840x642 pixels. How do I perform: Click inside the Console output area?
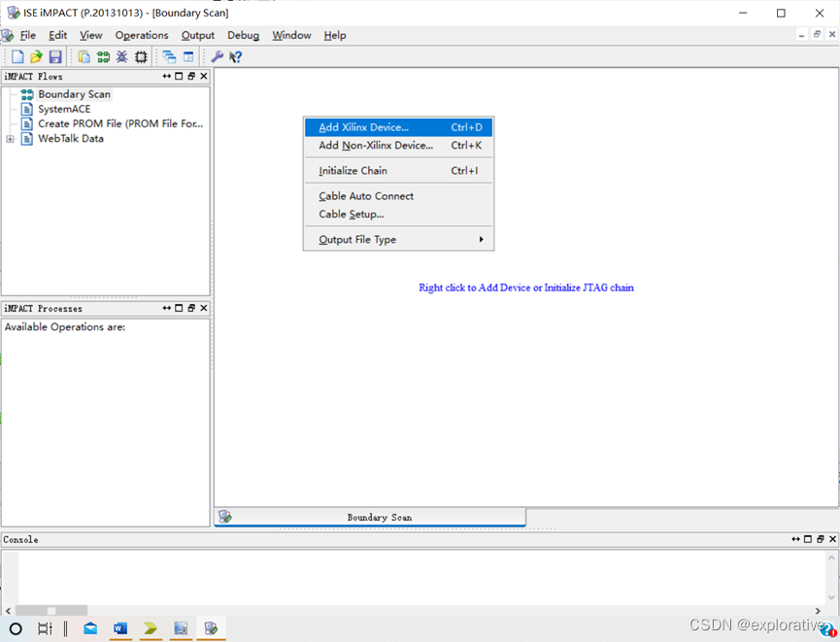421,578
